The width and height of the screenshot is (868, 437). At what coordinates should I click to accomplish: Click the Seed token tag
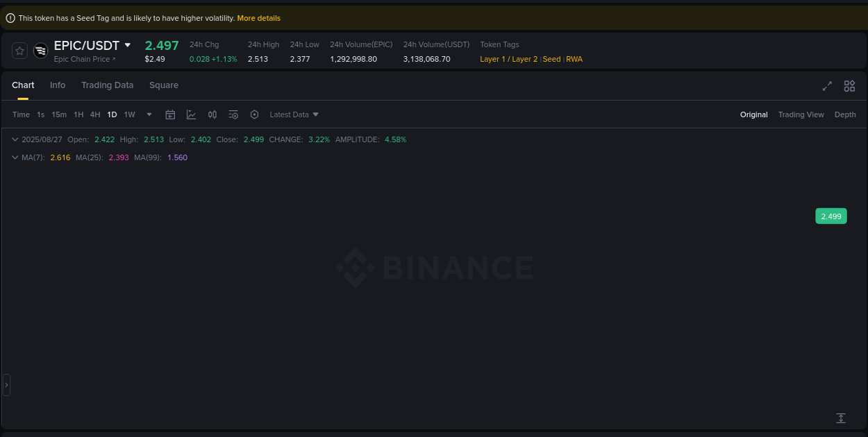click(x=551, y=59)
